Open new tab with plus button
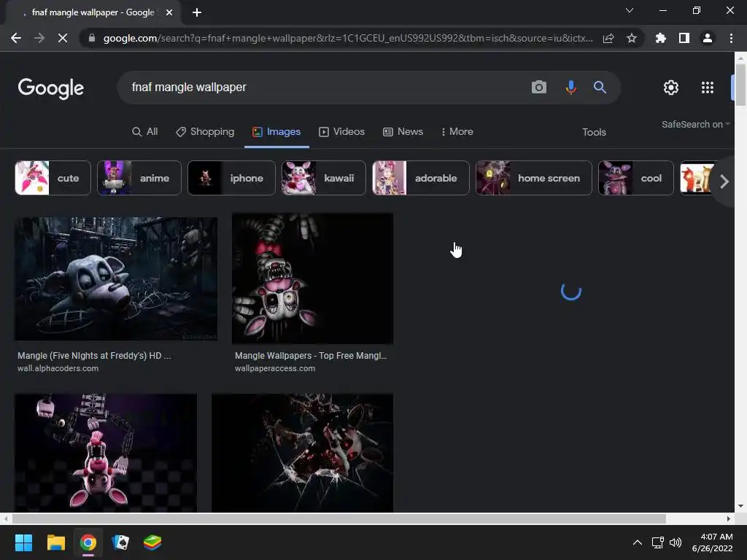Viewport: 747px width, 560px height. (197, 12)
